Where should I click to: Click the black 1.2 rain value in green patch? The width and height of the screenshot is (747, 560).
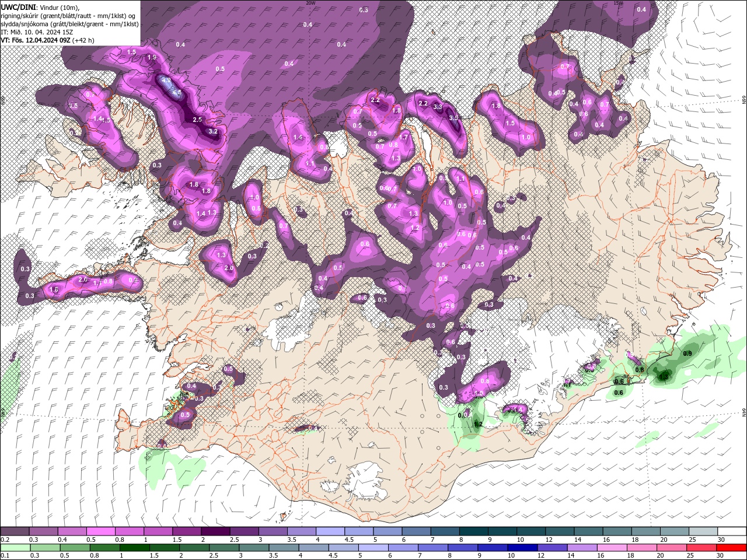478,424
